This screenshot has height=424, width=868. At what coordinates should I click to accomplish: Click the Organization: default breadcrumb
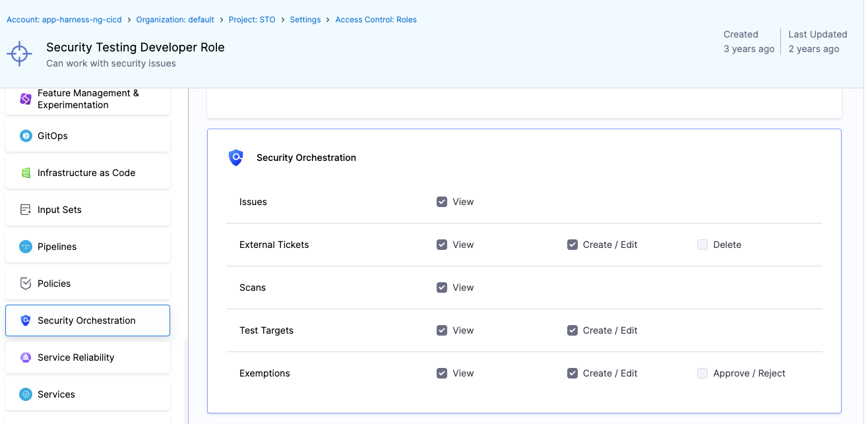click(x=175, y=20)
